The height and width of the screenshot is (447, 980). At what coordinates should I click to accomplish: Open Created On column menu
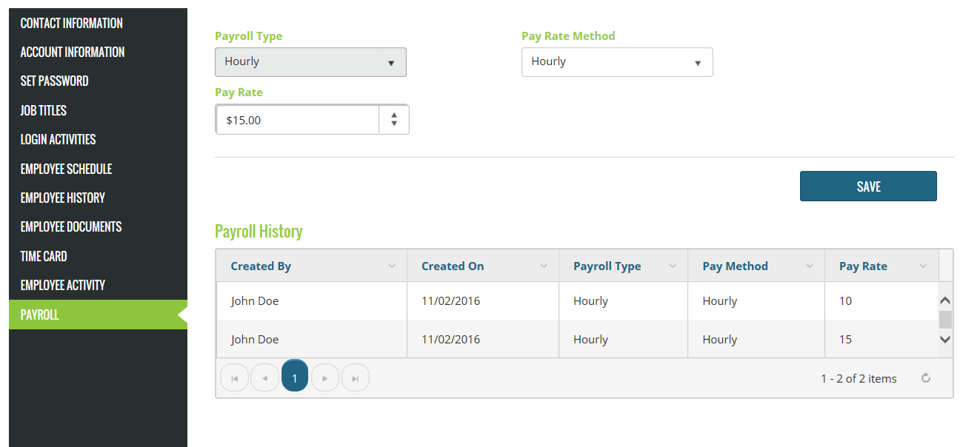(544, 266)
